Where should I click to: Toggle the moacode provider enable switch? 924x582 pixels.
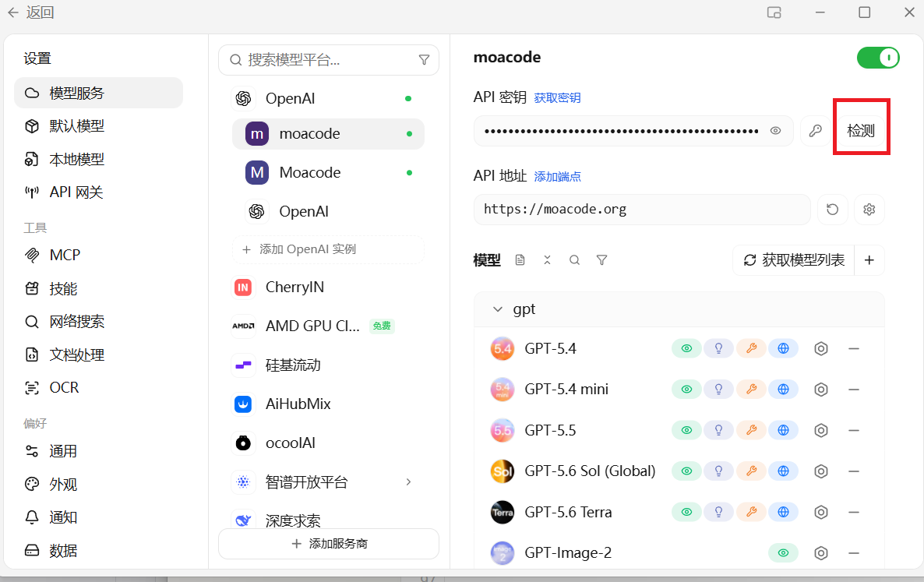878,58
